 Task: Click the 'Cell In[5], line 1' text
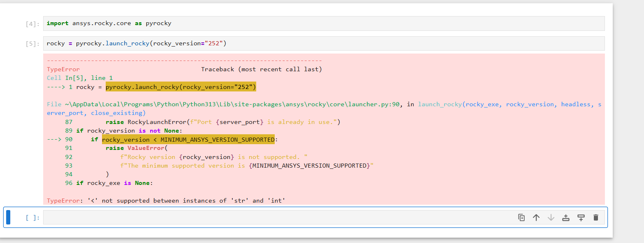80,78
